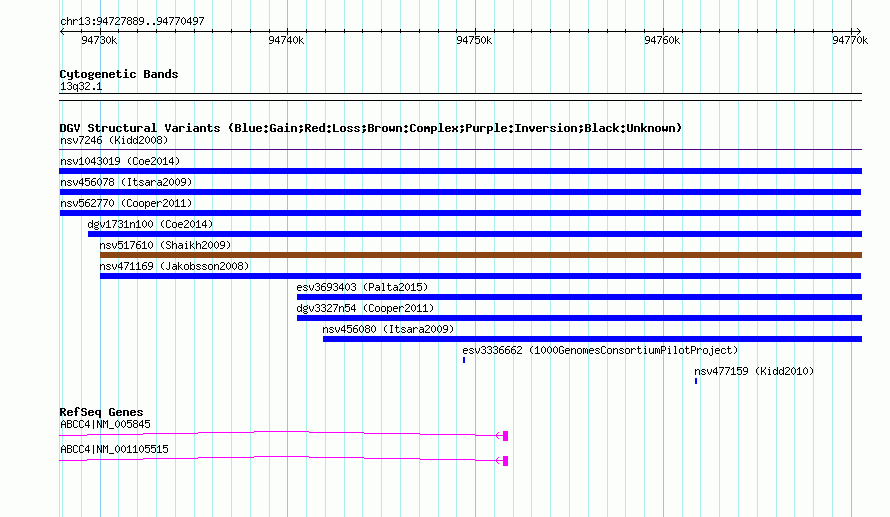This screenshot has height=517, width=890.
Task: Click the 94750k ruler label
Action: click(x=474, y=40)
